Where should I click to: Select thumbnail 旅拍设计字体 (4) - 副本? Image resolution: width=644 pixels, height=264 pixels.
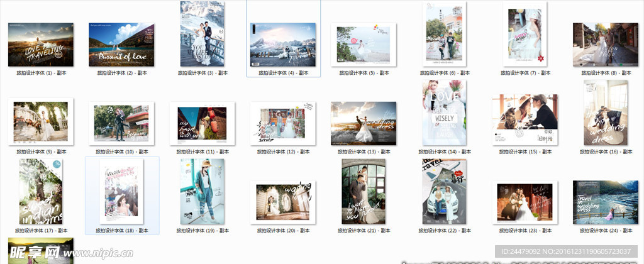click(x=283, y=45)
